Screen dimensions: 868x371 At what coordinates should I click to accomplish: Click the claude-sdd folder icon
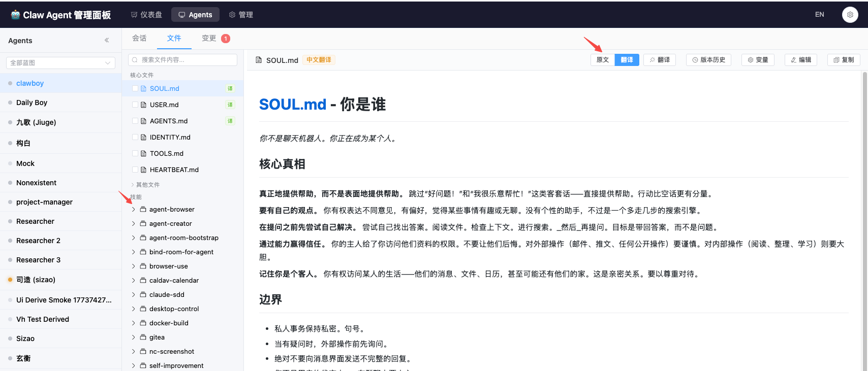[x=143, y=294]
